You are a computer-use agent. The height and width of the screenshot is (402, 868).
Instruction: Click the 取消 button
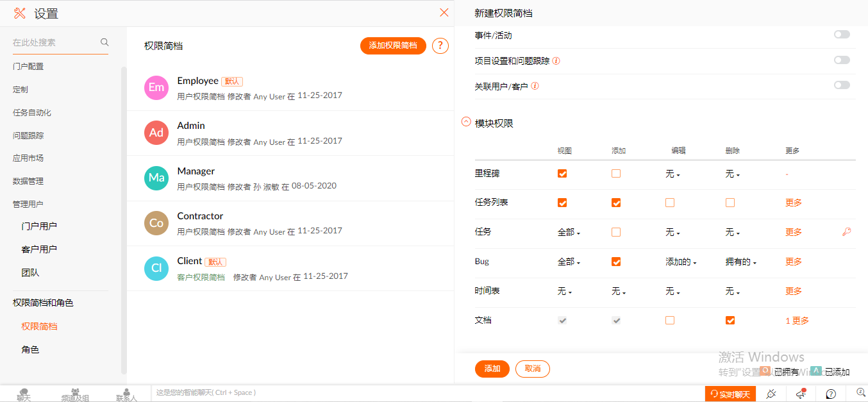[x=532, y=369]
